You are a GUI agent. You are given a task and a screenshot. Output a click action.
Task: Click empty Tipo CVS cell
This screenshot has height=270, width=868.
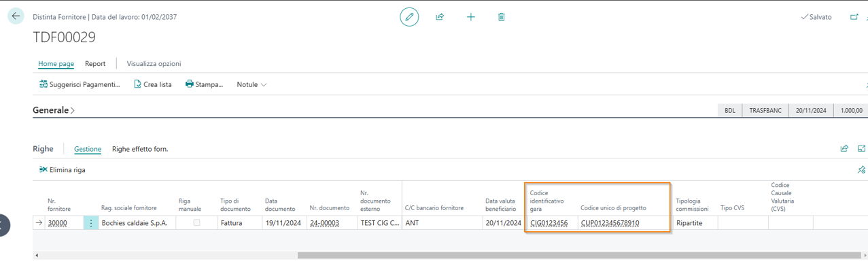click(x=742, y=223)
